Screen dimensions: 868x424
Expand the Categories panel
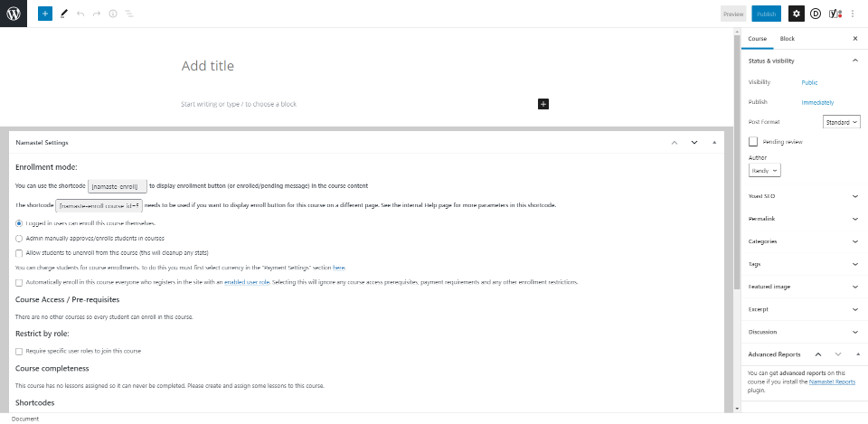click(802, 241)
